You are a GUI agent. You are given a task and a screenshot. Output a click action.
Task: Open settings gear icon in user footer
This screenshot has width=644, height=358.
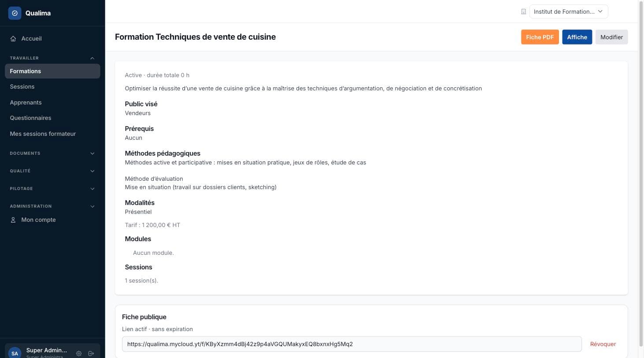79,354
